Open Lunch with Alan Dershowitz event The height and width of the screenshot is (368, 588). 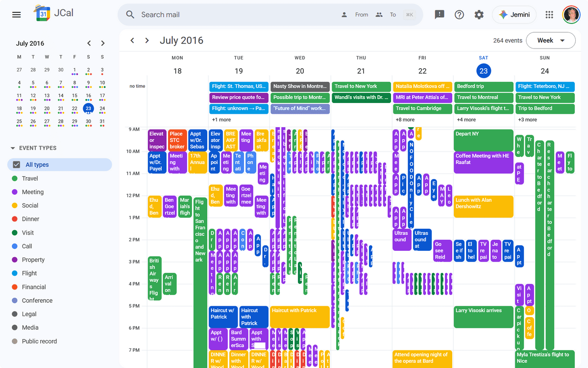[483, 206]
